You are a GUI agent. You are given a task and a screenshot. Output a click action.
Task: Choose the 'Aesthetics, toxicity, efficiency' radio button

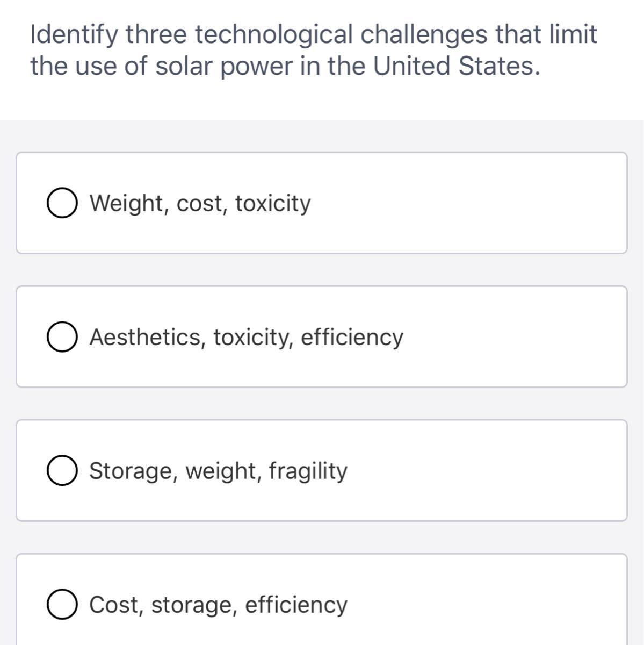[61, 338]
